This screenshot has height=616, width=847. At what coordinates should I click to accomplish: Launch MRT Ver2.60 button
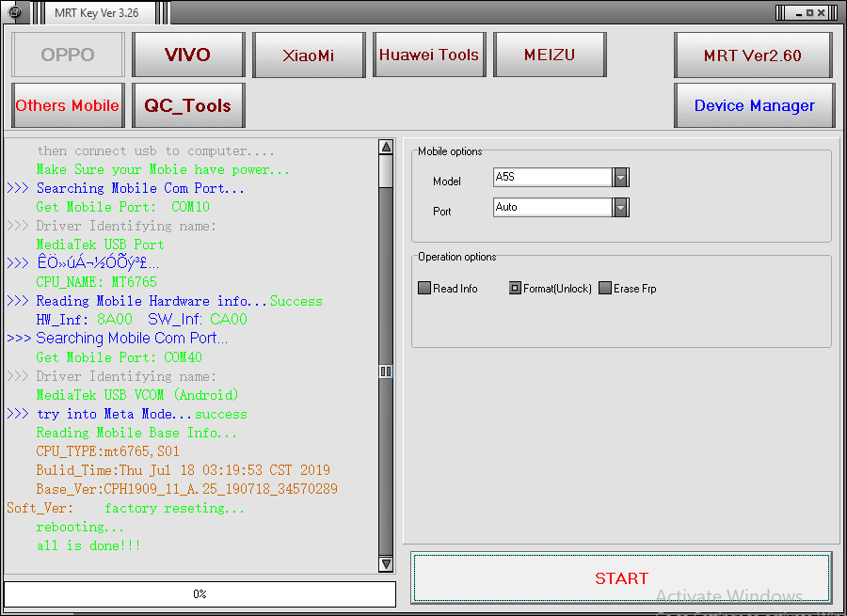pos(753,55)
